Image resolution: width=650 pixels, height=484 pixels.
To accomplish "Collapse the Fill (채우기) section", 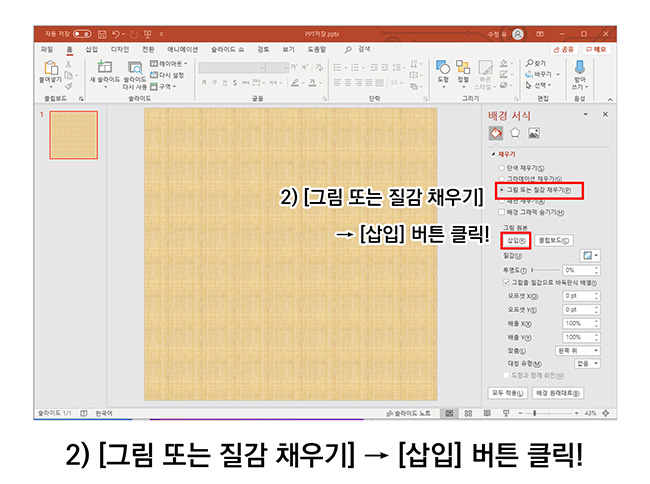I will [493, 154].
